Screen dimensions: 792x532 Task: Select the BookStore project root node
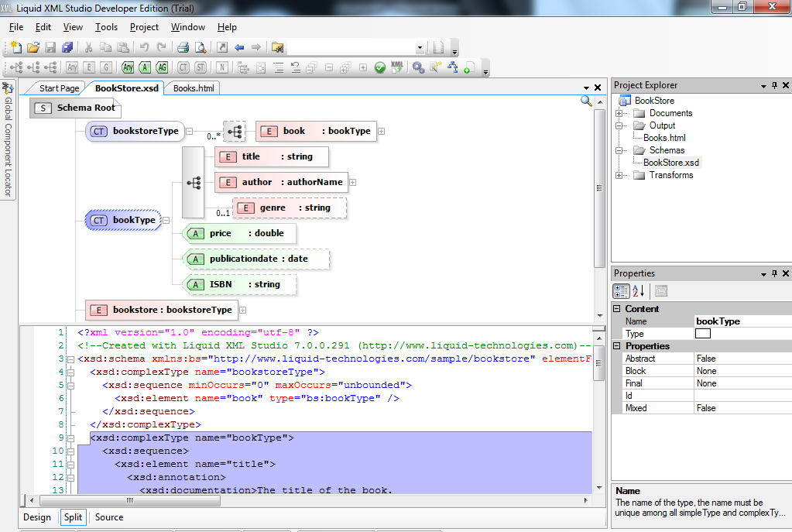coord(654,101)
